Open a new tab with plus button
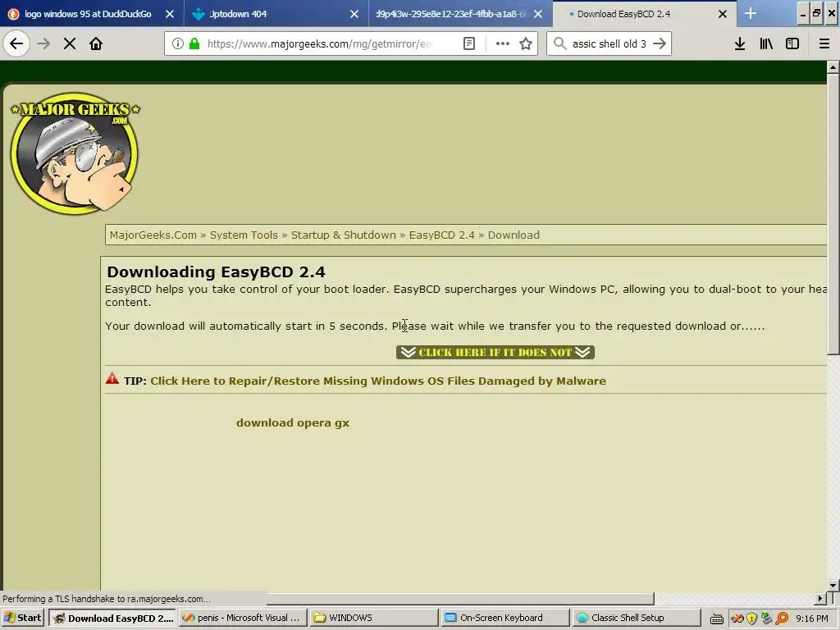The height and width of the screenshot is (630, 840). (751, 13)
